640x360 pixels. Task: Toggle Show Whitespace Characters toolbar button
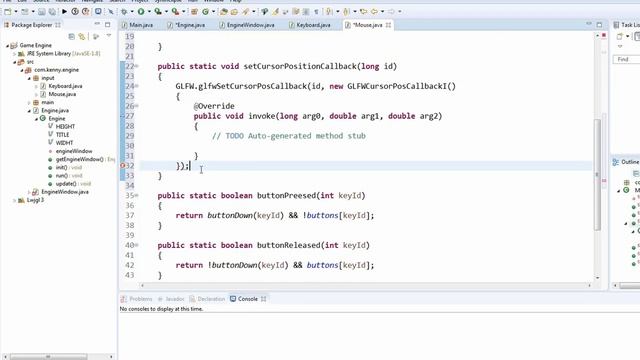(x=316, y=11)
